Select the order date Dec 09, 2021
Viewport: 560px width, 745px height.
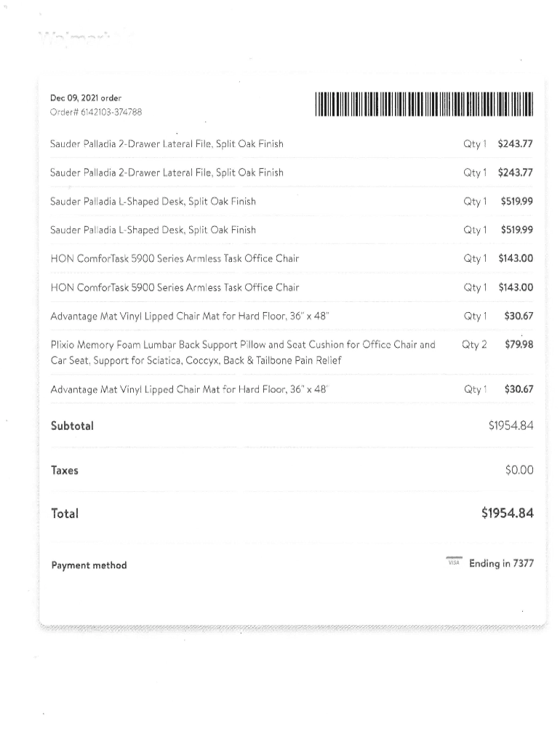pyautogui.click(x=86, y=97)
